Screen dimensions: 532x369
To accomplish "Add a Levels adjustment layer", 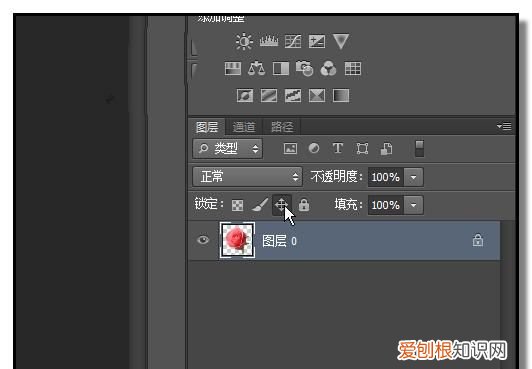I will coord(269,41).
